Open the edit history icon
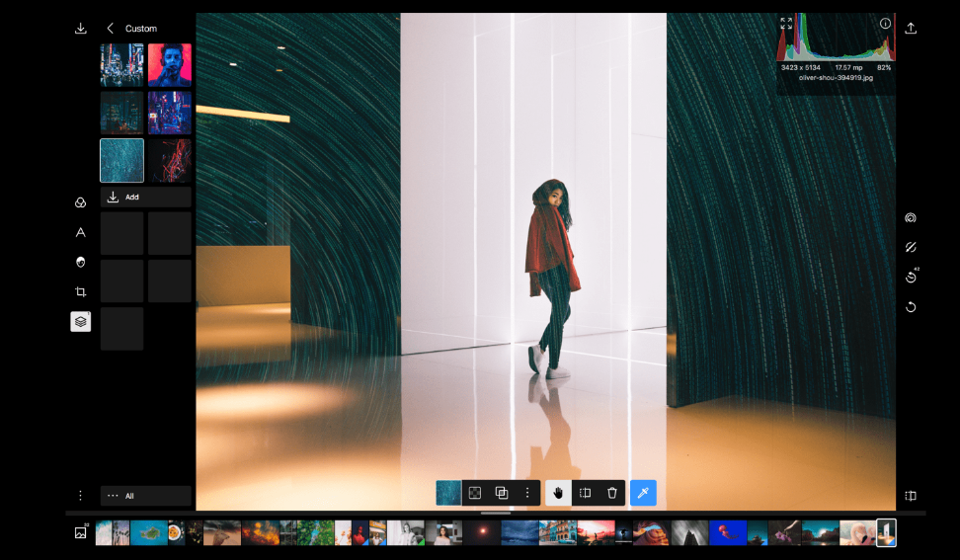 click(911, 277)
